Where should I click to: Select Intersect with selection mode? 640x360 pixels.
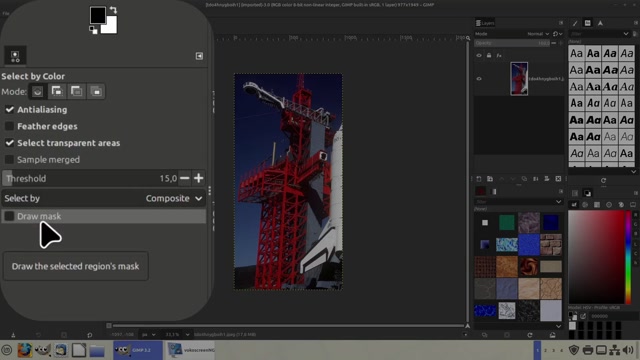(96, 91)
